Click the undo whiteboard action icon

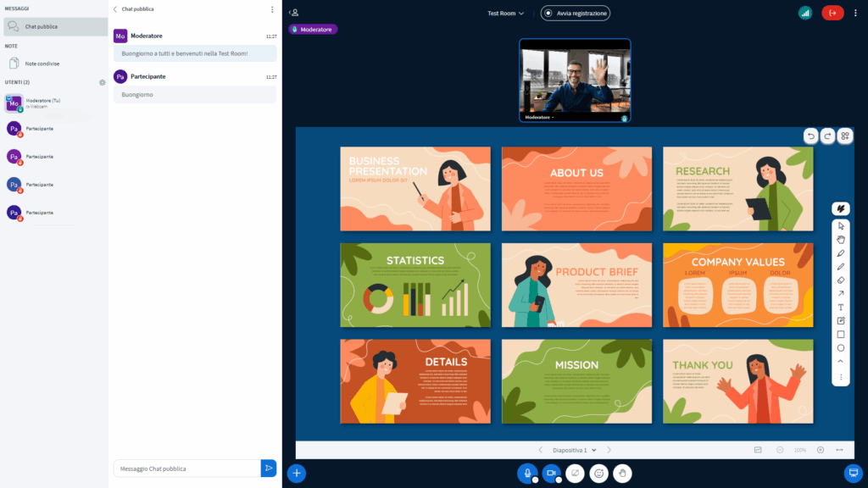click(810, 136)
